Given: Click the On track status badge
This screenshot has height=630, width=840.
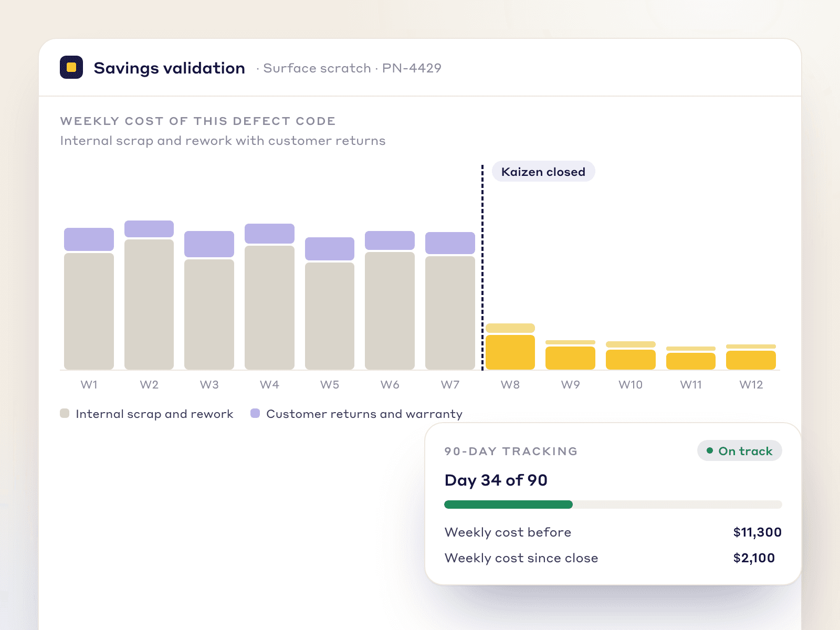Looking at the screenshot, I should [x=739, y=451].
